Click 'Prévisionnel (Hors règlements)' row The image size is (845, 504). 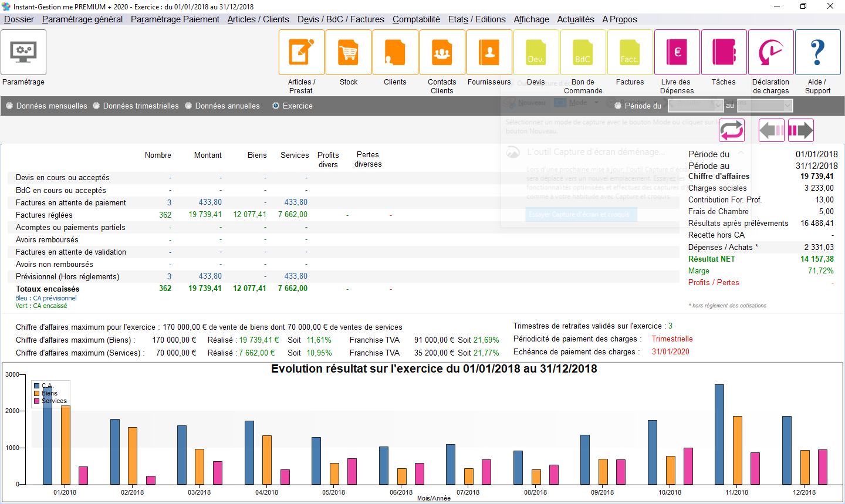(343, 276)
